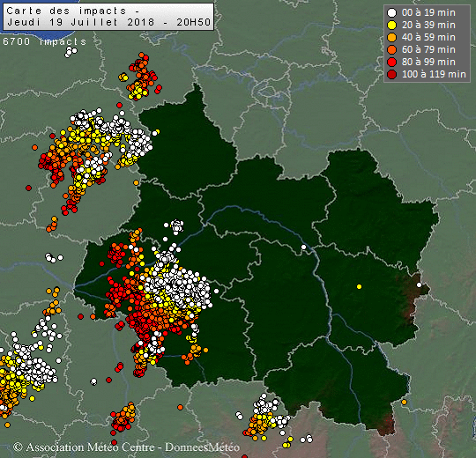476x458 pixels.
Task: Click the '100 à 119 min' legend label
Action: click(434, 74)
